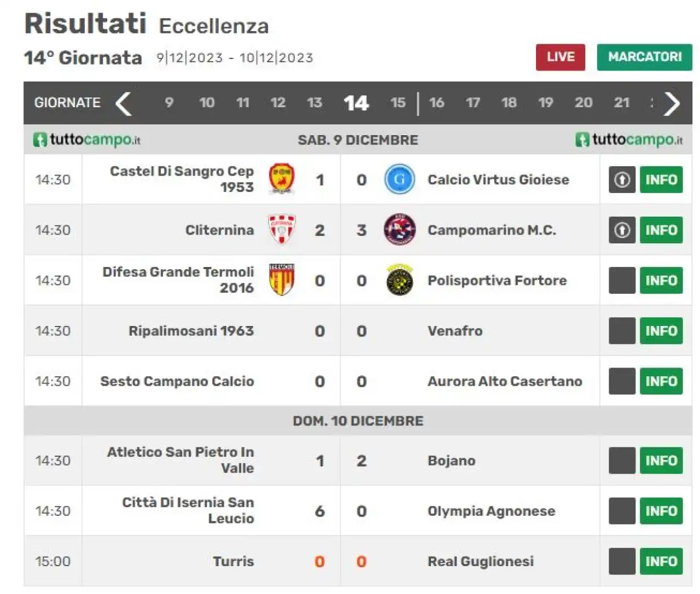Open the LIVE results button
700x594 pixels.
pyautogui.click(x=561, y=57)
